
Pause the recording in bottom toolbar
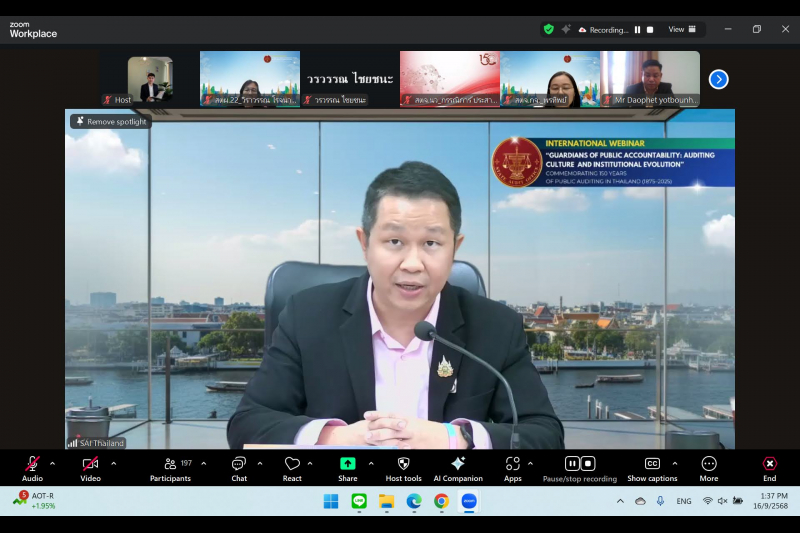pyautogui.click(x=572, y=463)
